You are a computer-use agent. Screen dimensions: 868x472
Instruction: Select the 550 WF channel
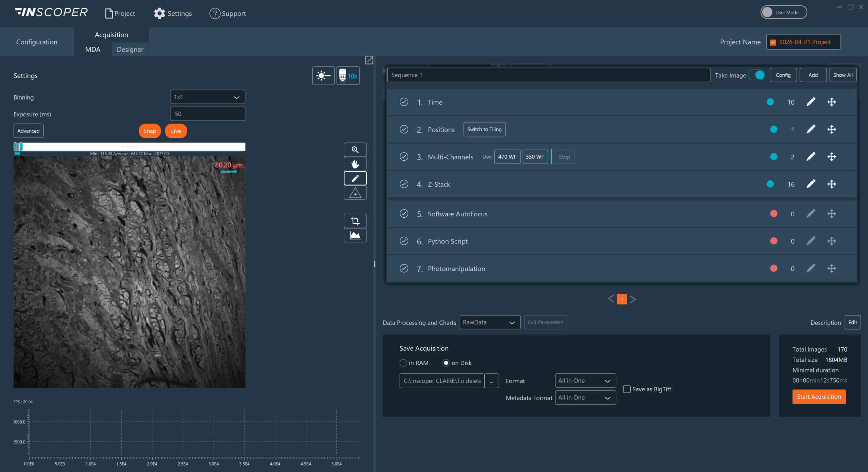pos(535,157)
